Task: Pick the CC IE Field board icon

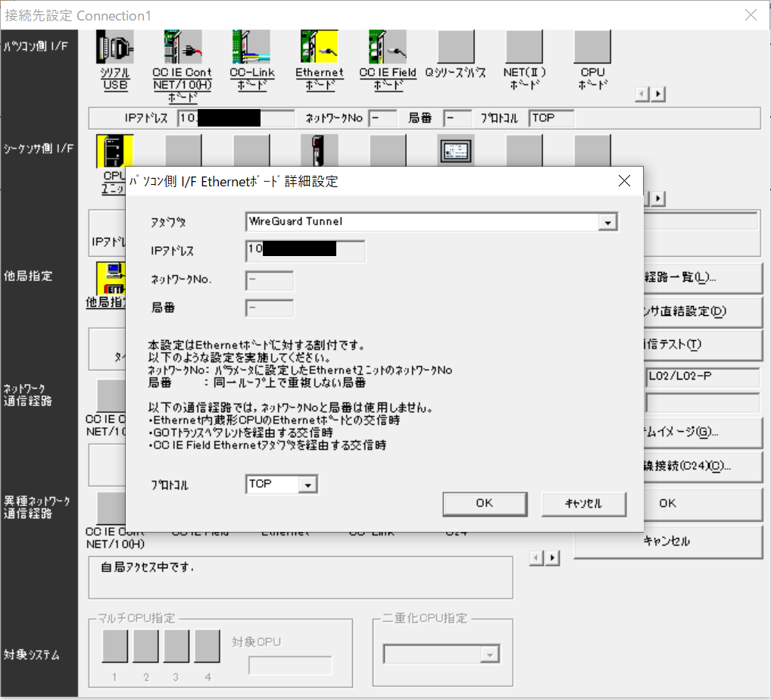Action: coord(387,48)
